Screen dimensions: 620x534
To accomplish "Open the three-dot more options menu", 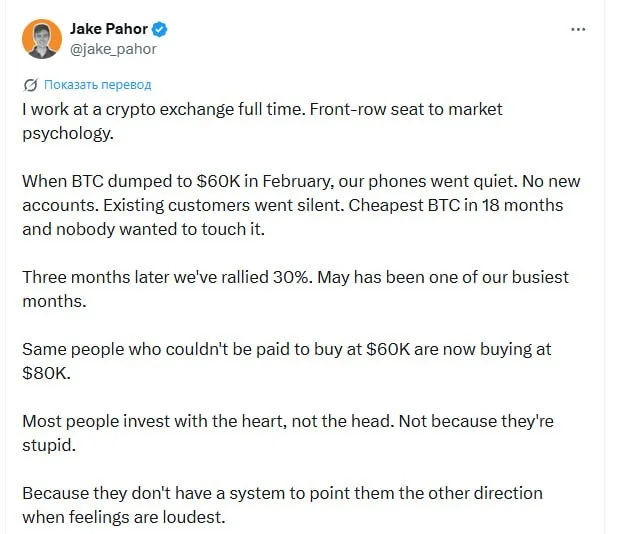I will (578, 29).
